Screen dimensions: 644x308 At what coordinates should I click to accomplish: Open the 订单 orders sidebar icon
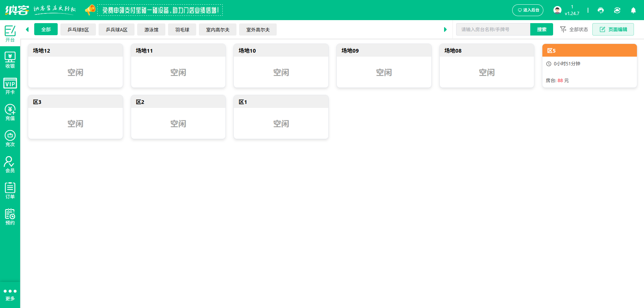click(10, 191)
